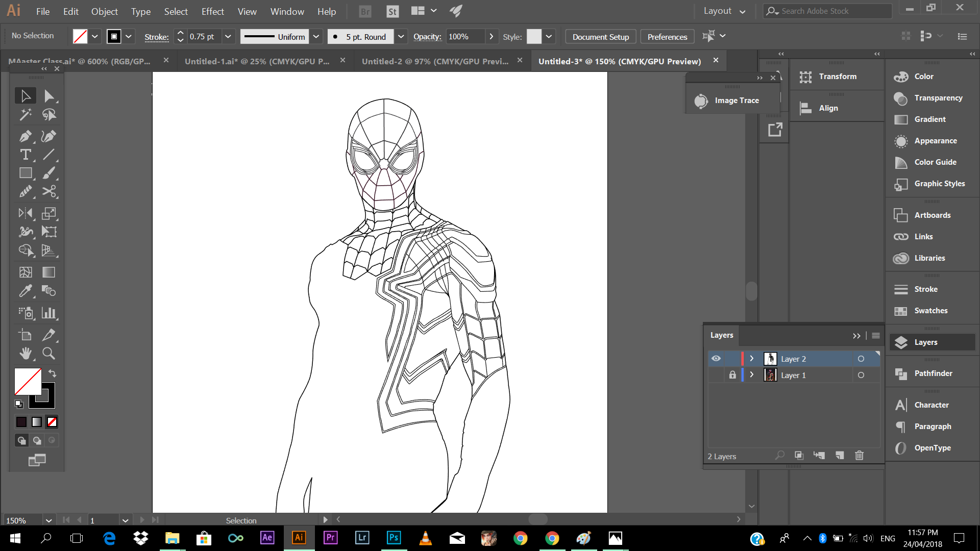Viewport: 980px width, 551px height.
Task: Choose the Lasso tool
Action: click(x=49, y=115)
